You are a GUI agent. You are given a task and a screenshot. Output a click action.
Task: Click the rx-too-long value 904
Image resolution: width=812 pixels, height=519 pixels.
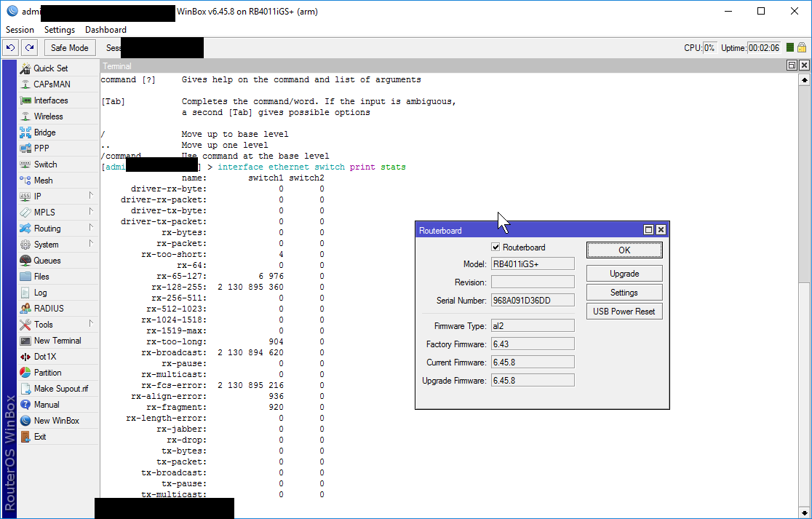point(276,342)
